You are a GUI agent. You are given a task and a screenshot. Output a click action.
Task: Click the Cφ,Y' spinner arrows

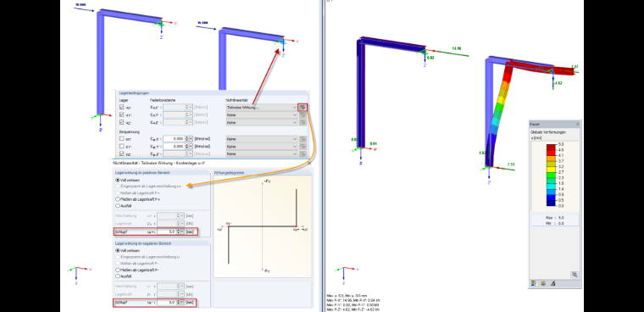[187, 147]
